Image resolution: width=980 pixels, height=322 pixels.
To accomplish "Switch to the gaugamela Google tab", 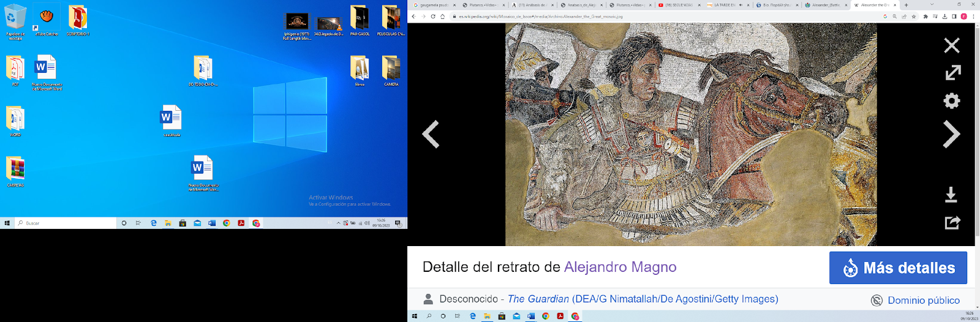I will [x=434, y=5].
